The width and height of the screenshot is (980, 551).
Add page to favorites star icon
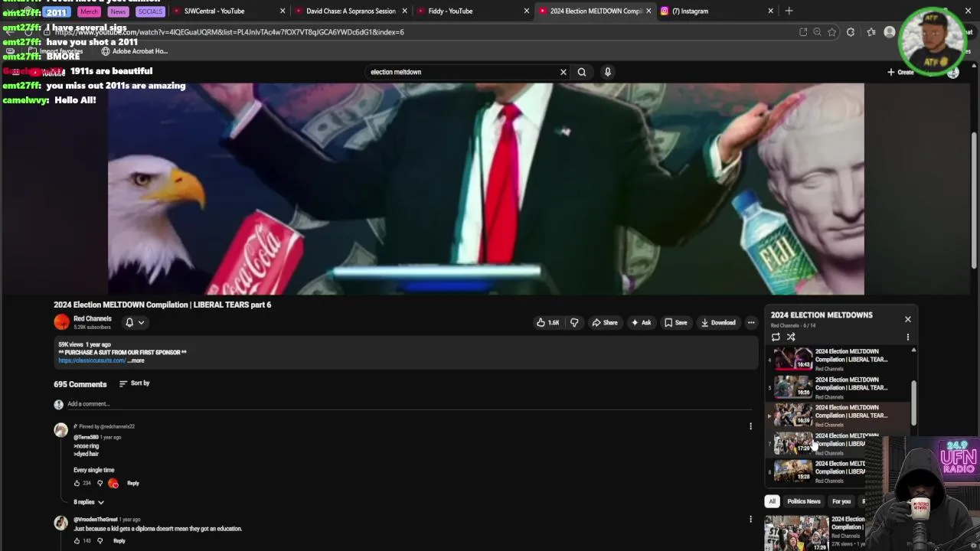832,32
